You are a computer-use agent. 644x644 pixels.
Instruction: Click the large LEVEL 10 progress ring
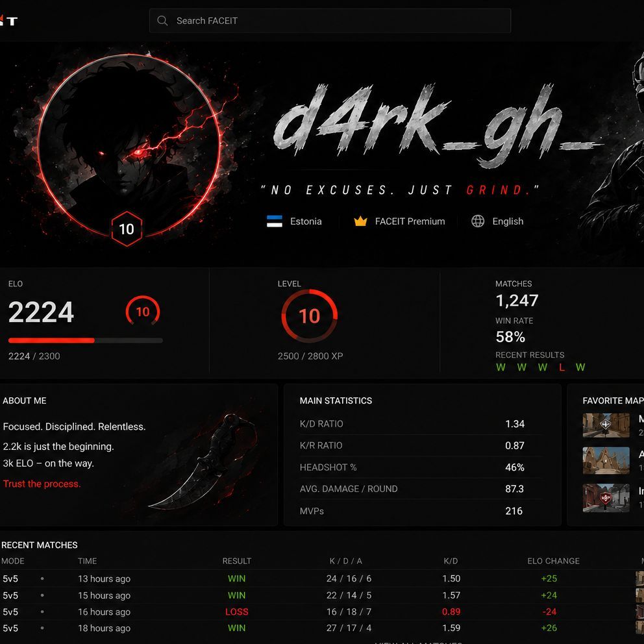point(309,316)
